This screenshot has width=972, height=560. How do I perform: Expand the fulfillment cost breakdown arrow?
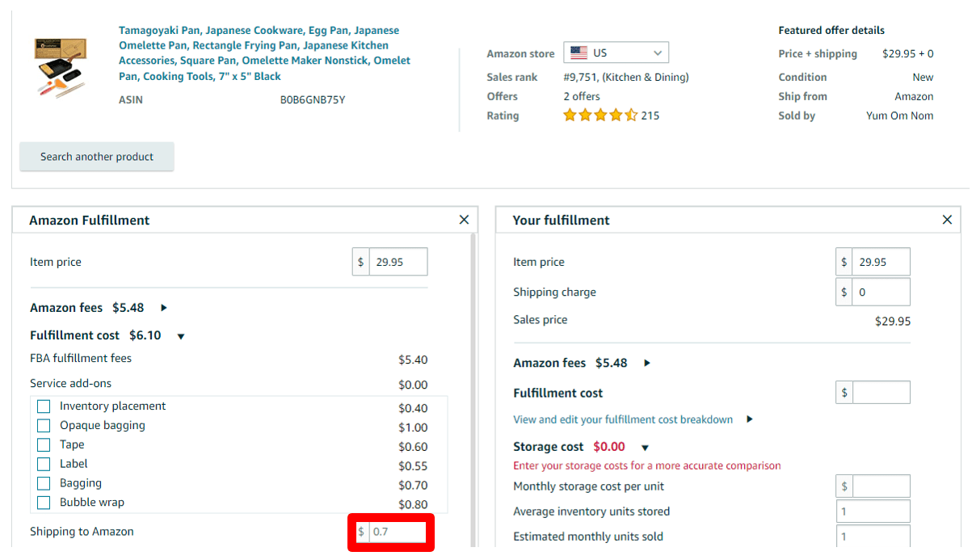click(x=750, y=419)
